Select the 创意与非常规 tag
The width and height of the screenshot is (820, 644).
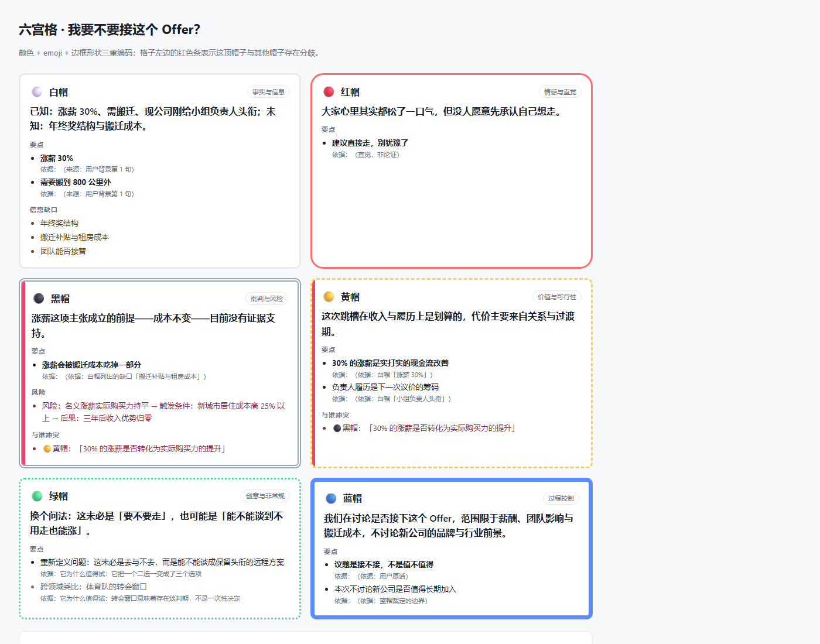coord(265,496)
